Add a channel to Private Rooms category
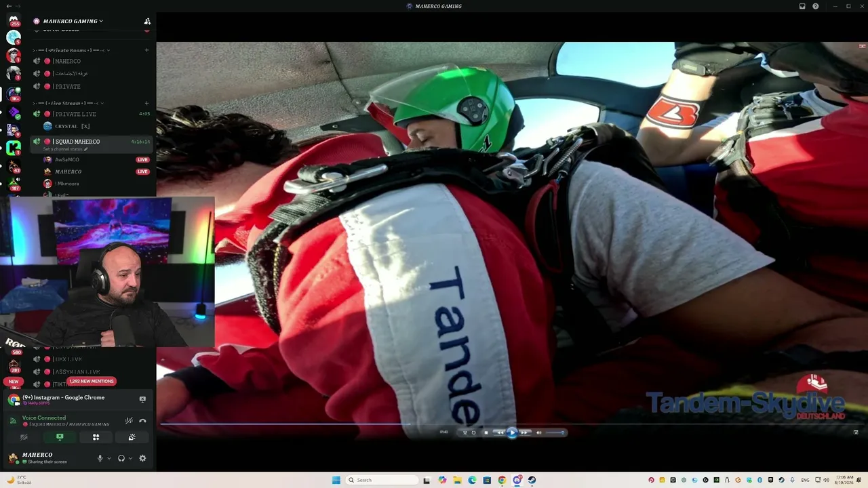 click(x=146, y=50)
